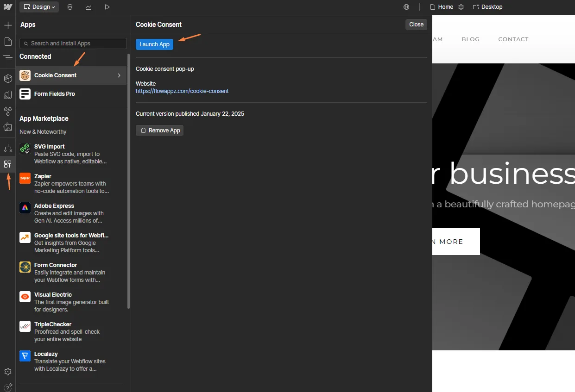Viewport: 575px width, 392px height.
Task: Click the Preview play icon
Action: [x=107, y=7]
